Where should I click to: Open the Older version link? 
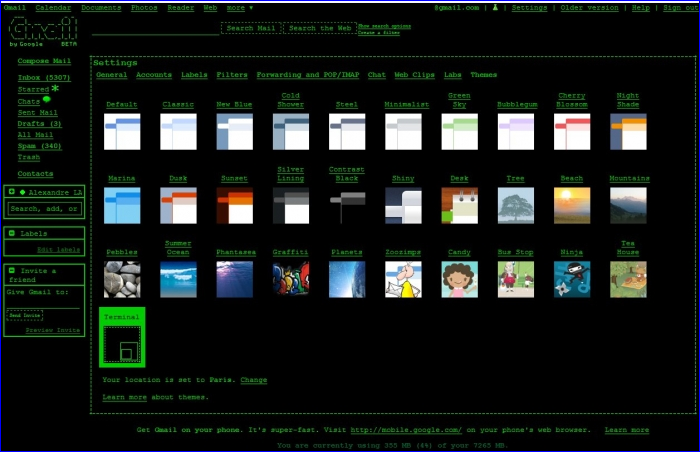tap(590, 8)
